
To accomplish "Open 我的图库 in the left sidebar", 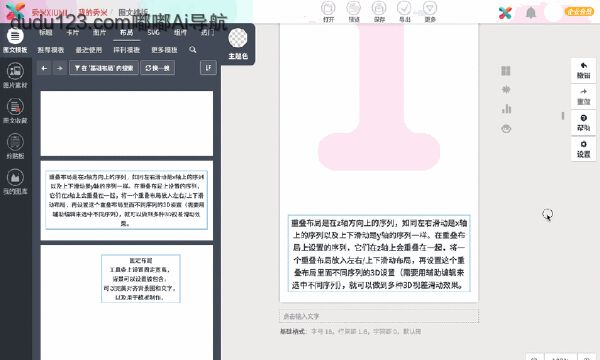I will coord(15,182).
